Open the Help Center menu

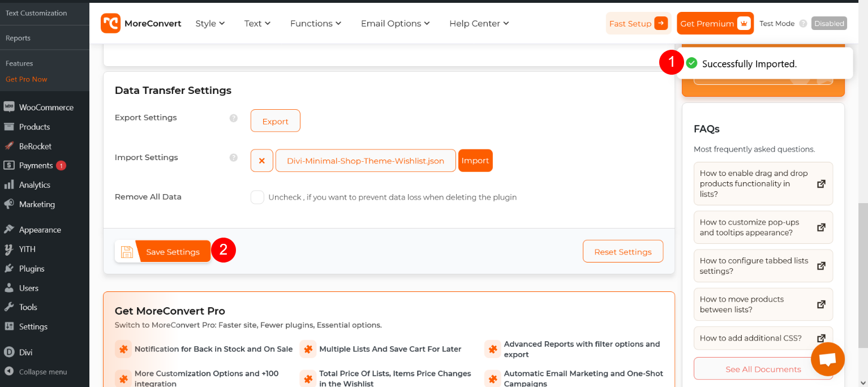point(479,23)
